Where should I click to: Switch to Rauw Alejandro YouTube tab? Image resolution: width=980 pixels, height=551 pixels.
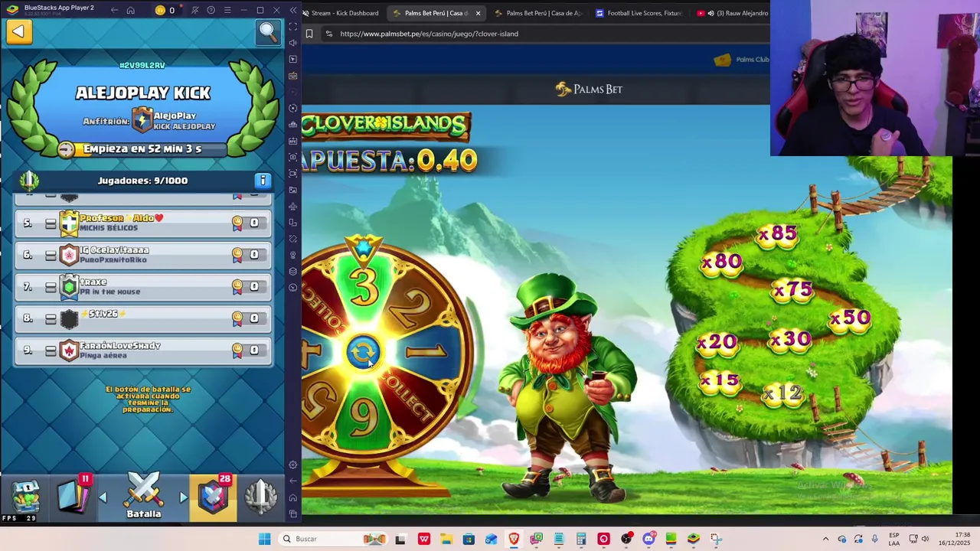click(732, 13)
